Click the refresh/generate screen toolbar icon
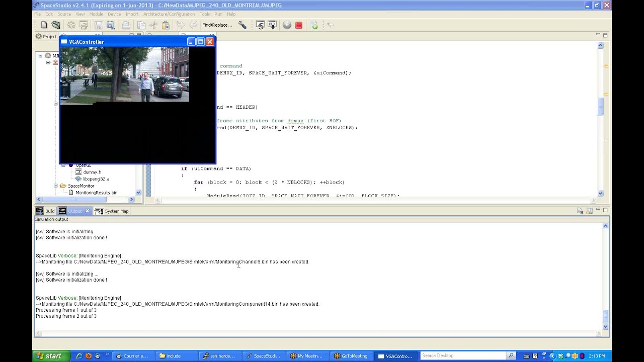Screen dimensions: 644x362 point(260,25)
